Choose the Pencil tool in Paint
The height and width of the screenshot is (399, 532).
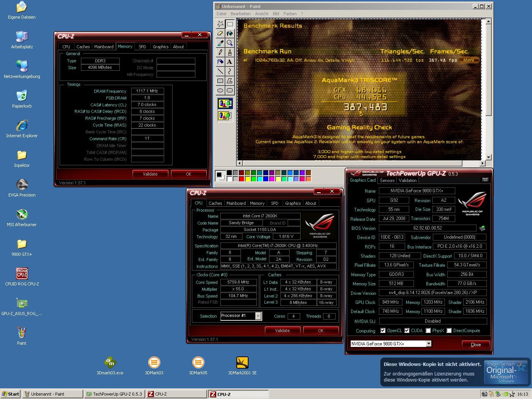220,52
